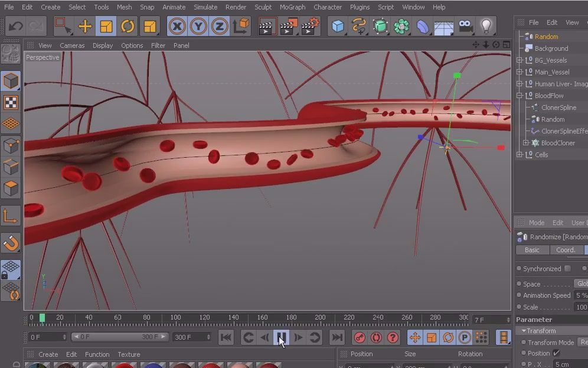Screen dimensions: 588x368
Task: Toggle the Synchronized option in Randomize attributes
Action: pos(568,268)
